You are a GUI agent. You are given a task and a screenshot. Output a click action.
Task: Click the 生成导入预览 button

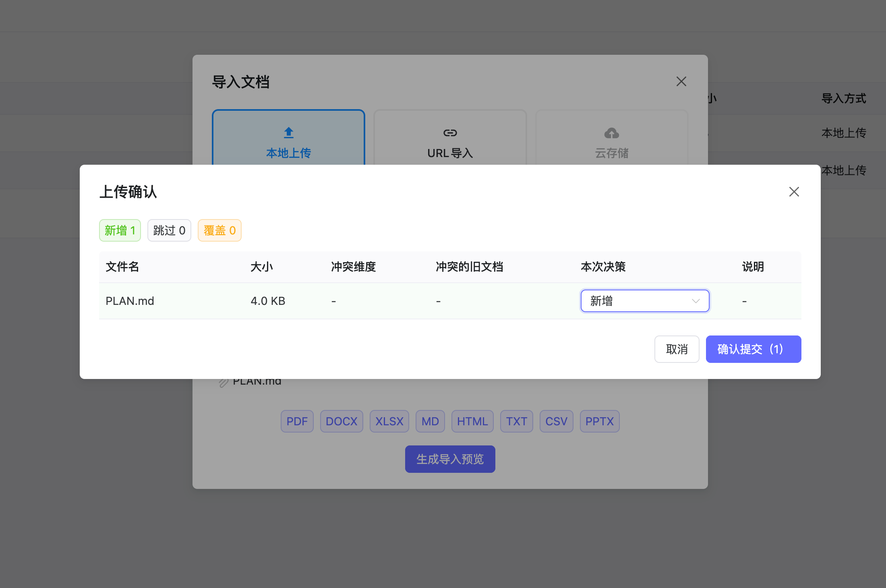click(x=450, y=459)
